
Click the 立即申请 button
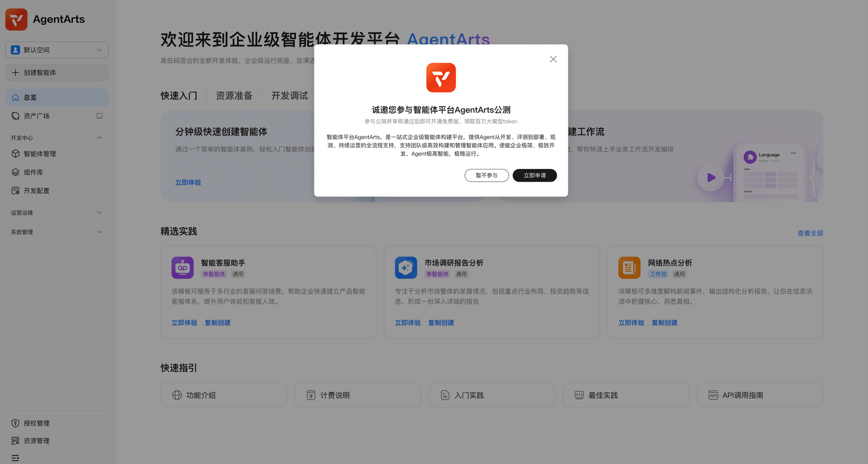535,175
